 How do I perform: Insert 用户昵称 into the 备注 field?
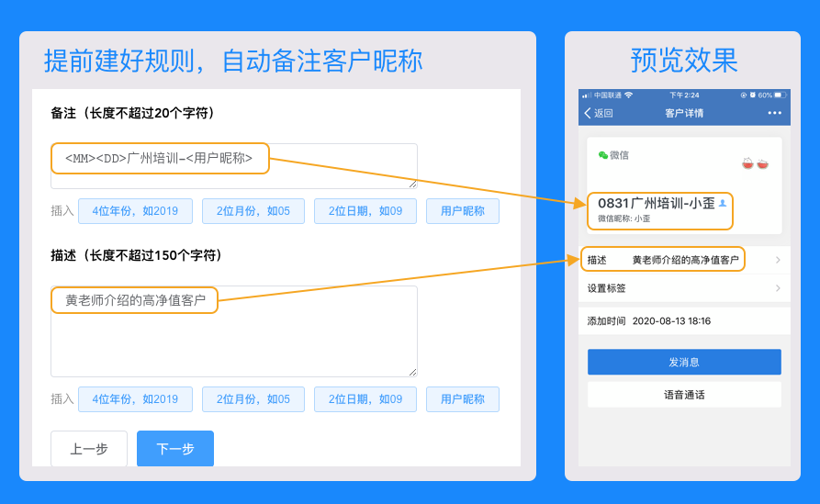[x=462, y=211]
